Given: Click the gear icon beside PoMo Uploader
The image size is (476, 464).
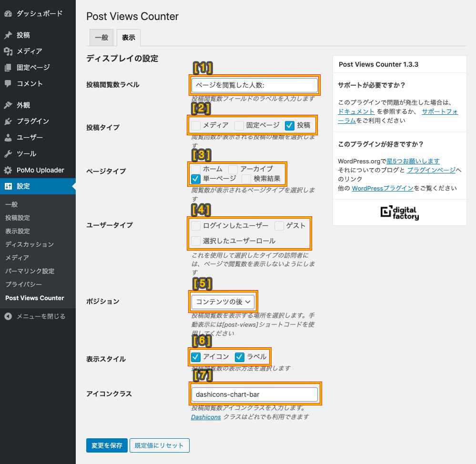Looking at the screenshot, I should [8, 170].
